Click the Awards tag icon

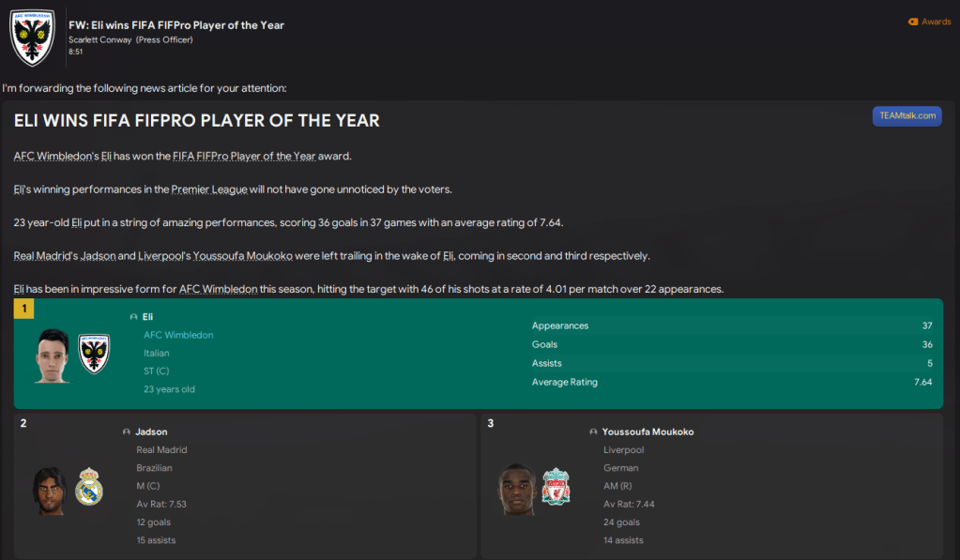click(x=913, y=22)
